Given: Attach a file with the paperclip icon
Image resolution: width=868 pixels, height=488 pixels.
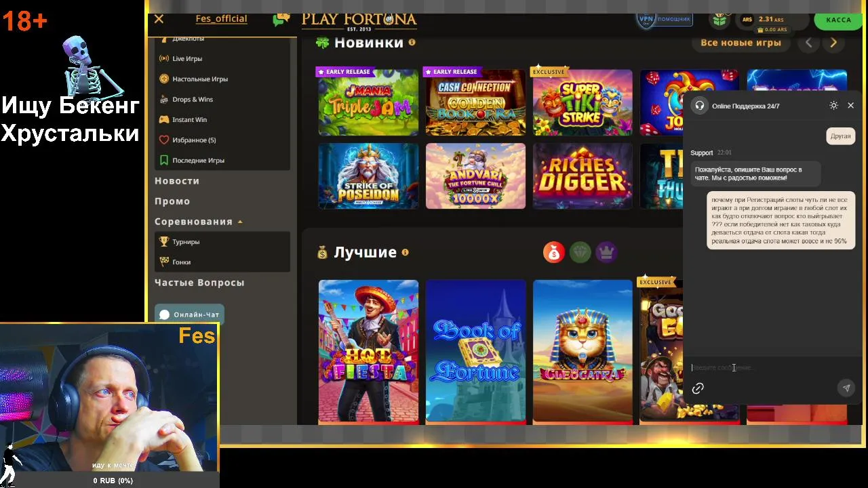Looking at the screenshot, I should [698, 388].
